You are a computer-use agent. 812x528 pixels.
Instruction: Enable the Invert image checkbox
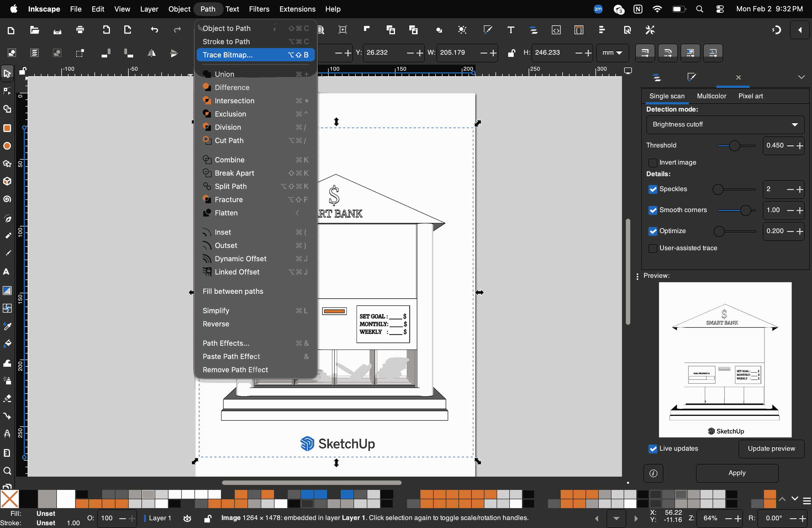[653, 163]
